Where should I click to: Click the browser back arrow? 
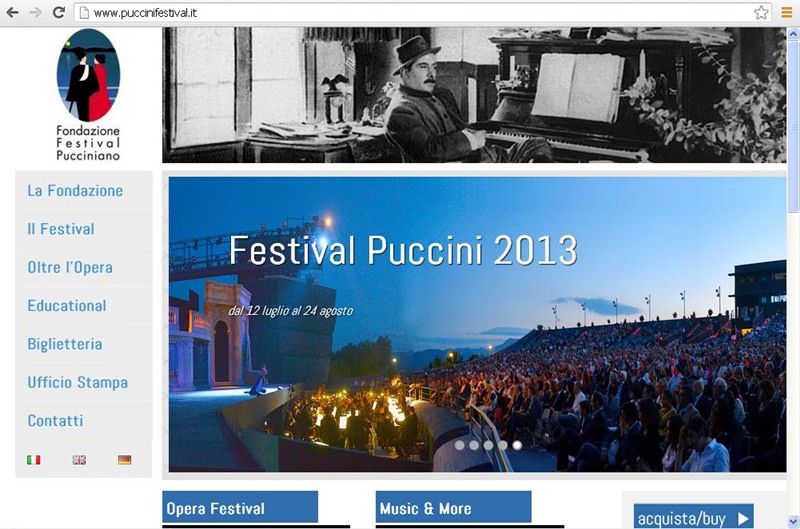point(12,12)
